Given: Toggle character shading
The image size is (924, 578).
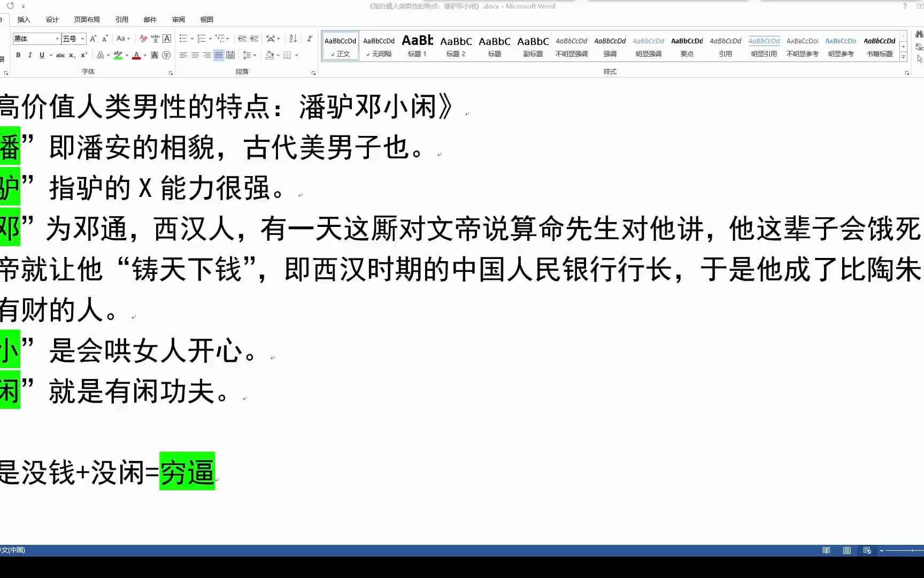Looking at the screenshot, I should point(155,55).
